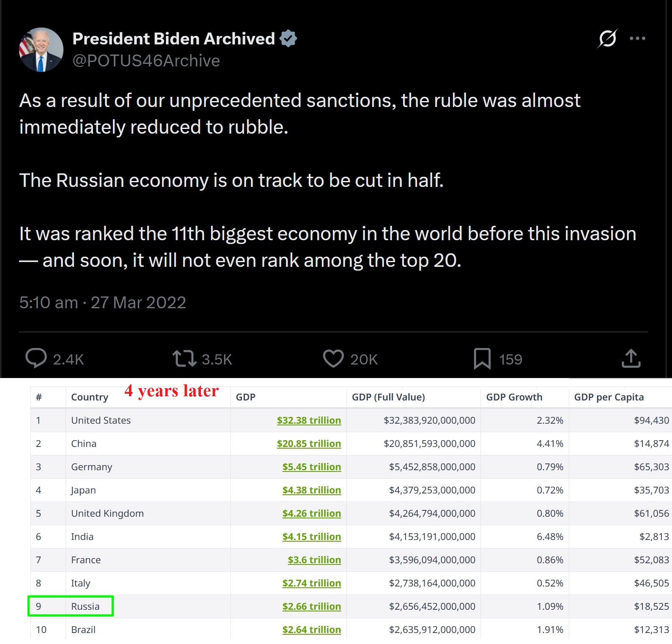Screen dimensions: 672x644
Task: Bookmark the tweet with the bookmark icon
Action: pos(482,359)
